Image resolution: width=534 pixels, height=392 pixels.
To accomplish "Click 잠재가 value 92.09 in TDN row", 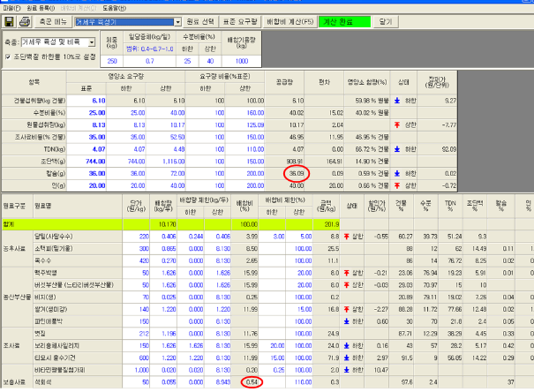I will 437,149.
